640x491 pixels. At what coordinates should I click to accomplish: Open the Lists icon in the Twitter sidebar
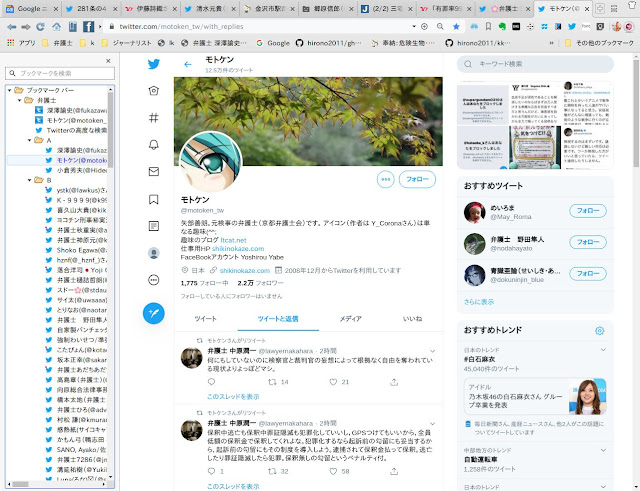[153, 226]
